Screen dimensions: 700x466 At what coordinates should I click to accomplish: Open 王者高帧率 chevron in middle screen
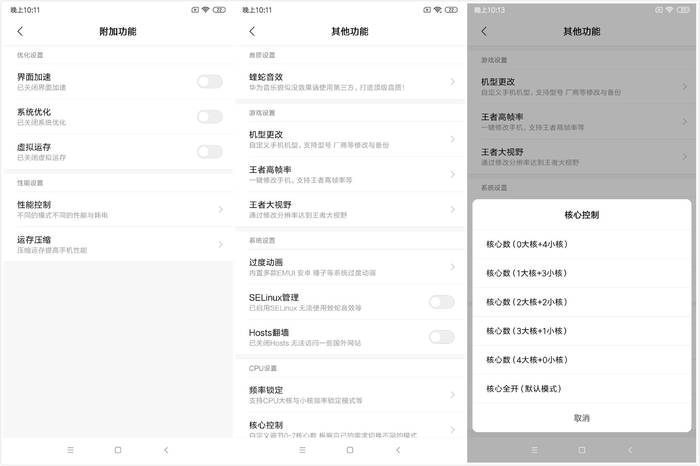(453, 175)
